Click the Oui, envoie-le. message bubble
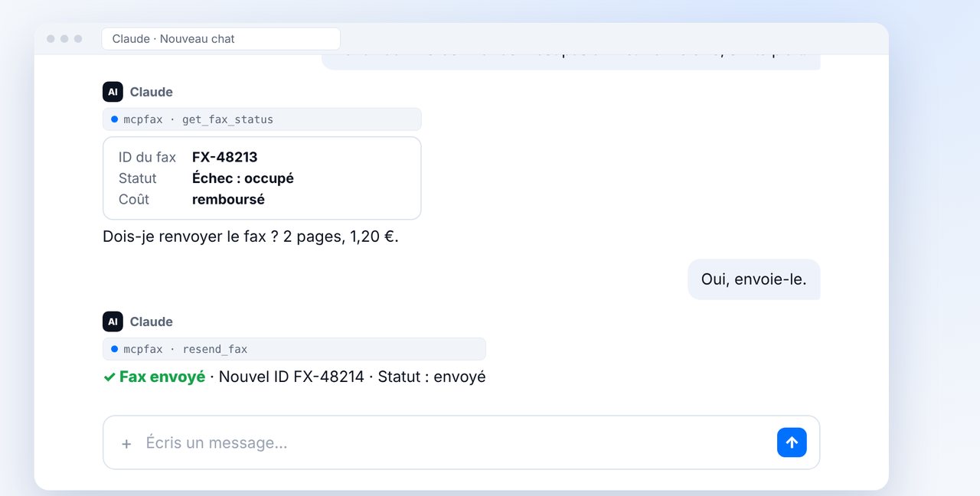 click(x=753, y=279)
